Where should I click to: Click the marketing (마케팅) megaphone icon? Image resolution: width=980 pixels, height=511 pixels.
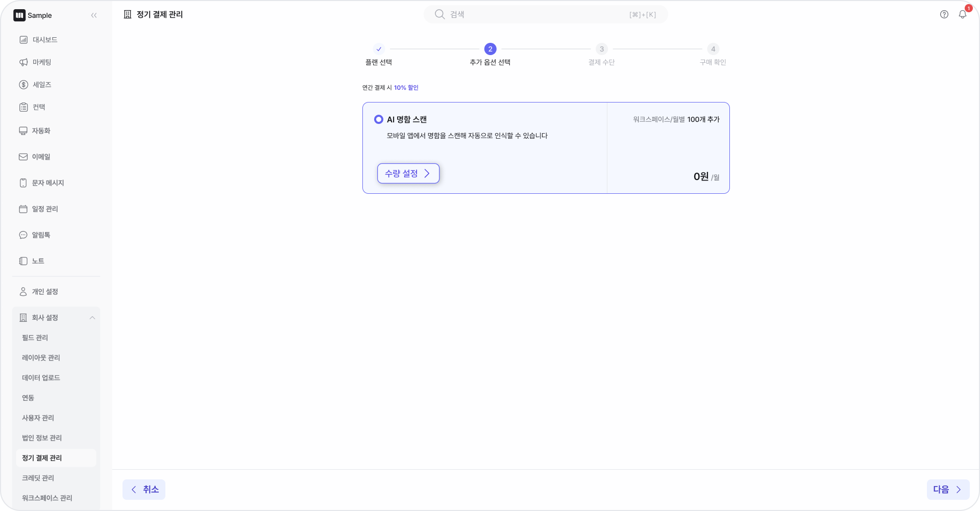pos(23,62)
